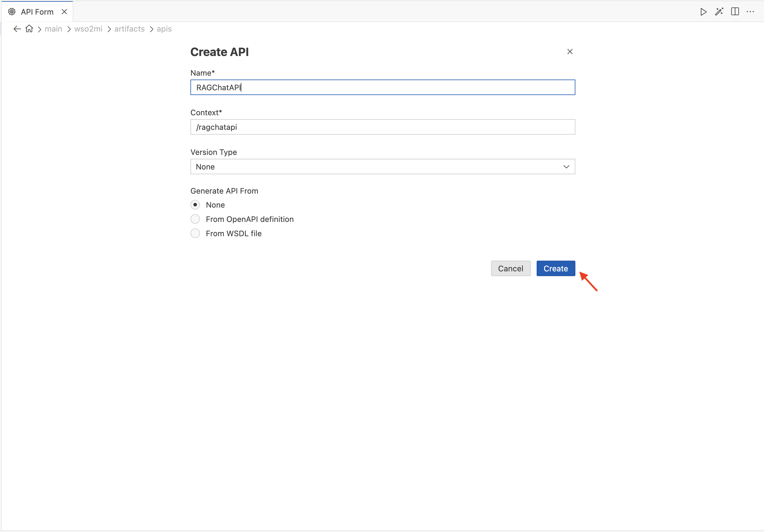Navigate to apis in breadcrumb
Viewport: 764px width, 532px height.
164,29
